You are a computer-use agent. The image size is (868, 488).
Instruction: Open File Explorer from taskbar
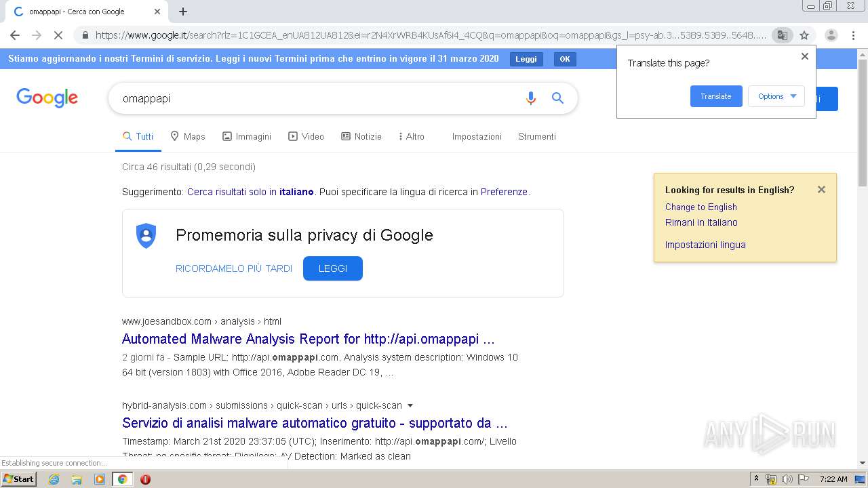tap(77, 479)
